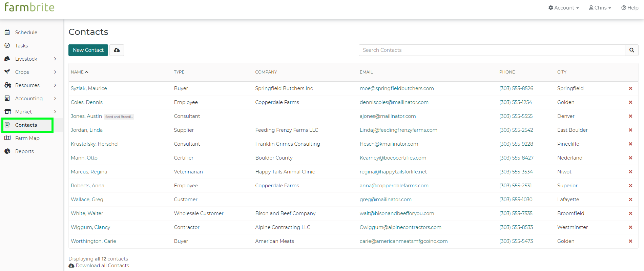Open Syzlak, Maurice contact record

pyautogui.click(x=89, y=88)
